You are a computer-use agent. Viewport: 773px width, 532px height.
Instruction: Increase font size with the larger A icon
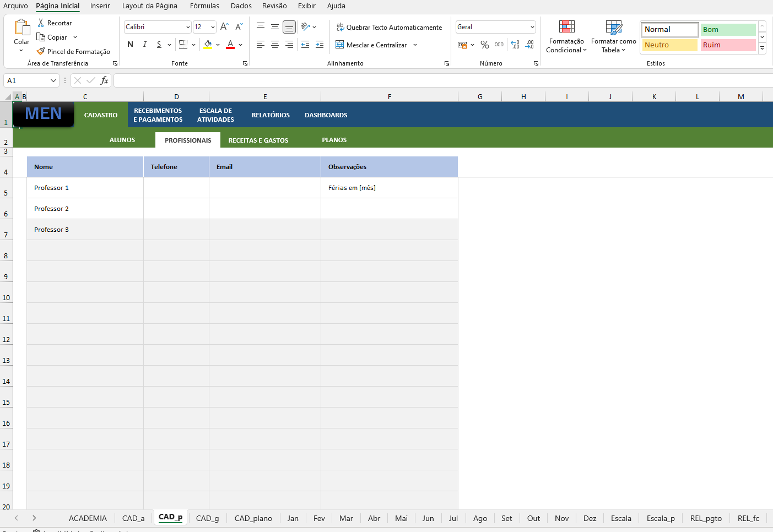pos(224,27)
